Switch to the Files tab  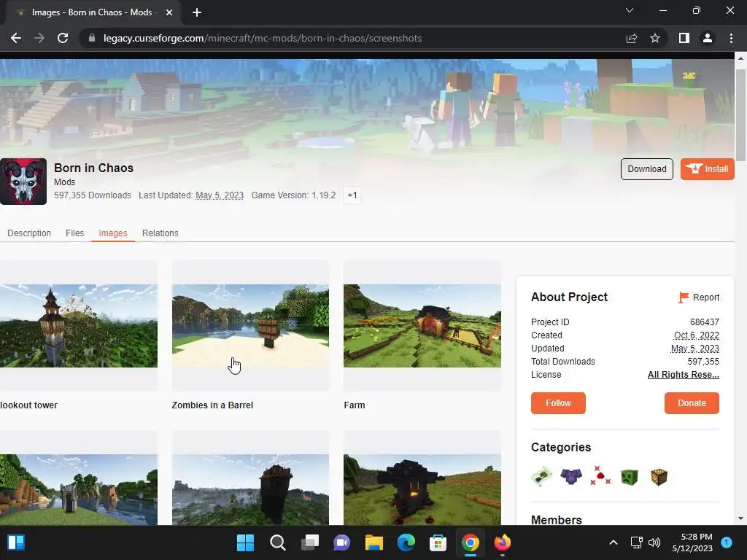tap(75, 233)
